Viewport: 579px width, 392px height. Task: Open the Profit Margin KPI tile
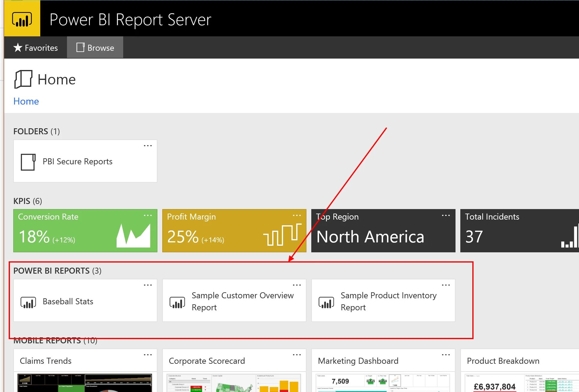coord(234,231)
